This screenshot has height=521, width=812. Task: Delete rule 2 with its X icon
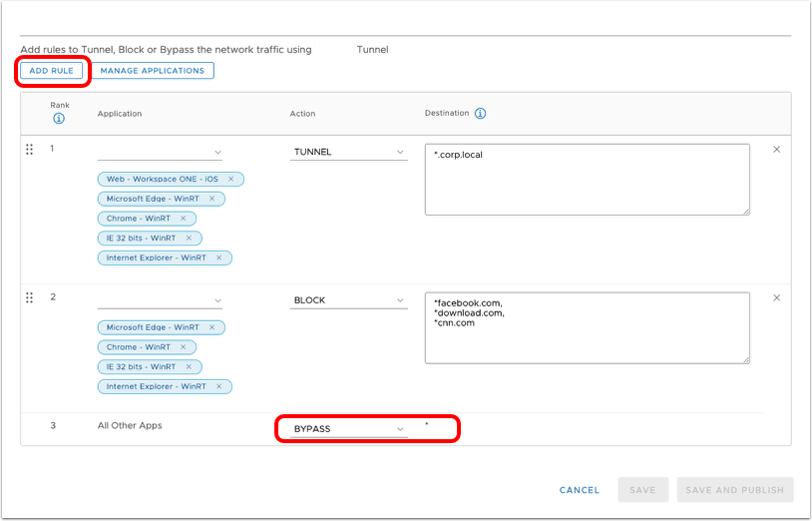click(x=777, y=297)
